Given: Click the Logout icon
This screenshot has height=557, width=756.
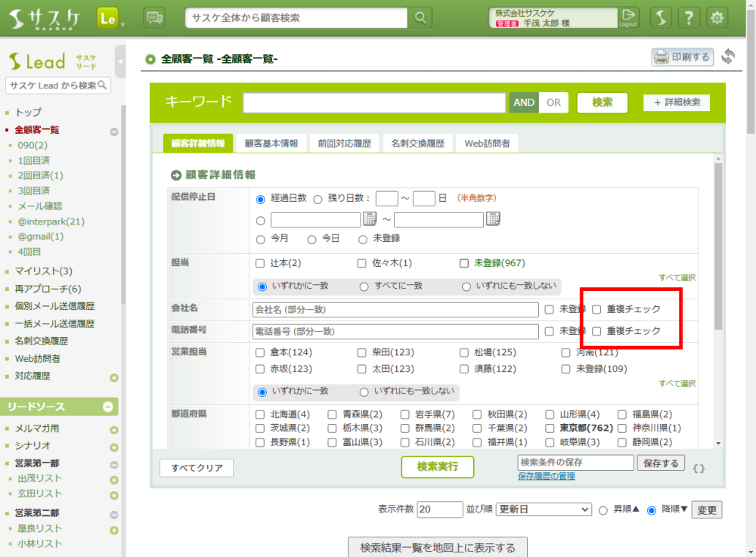Looking at the screenshot, I should pos(628,17).
